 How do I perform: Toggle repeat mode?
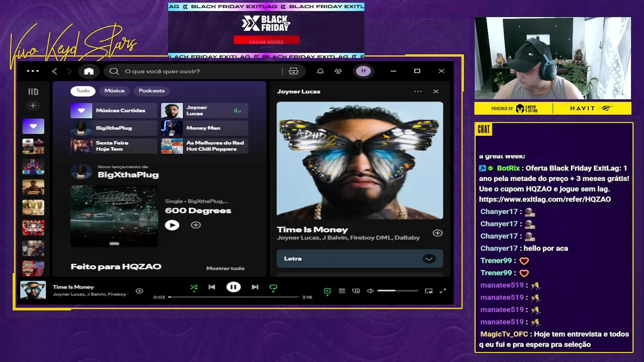pos(273,288)
